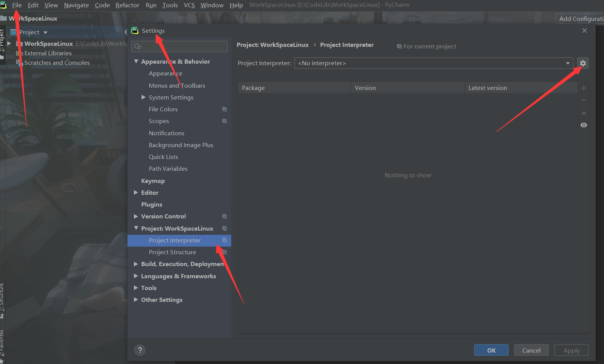Click copy icon next to Scopes

pos(224,121)
